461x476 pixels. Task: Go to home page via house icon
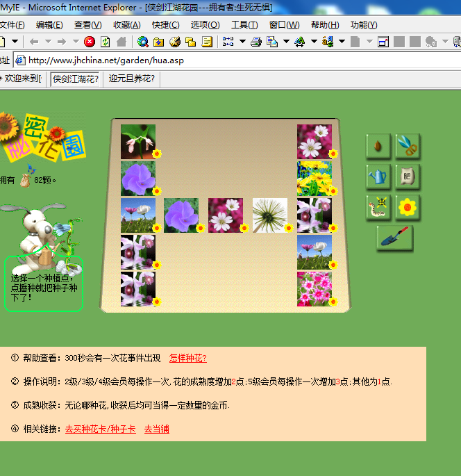121,42
